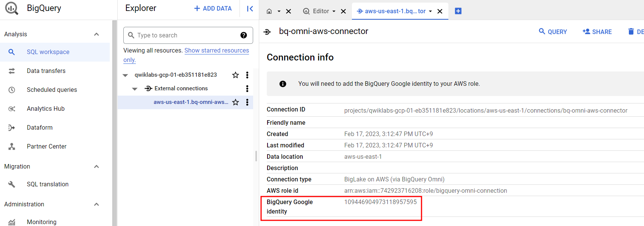Select the AWS role id arn value
The height and width of the screenshot is (226, 644).
(426, 191)
